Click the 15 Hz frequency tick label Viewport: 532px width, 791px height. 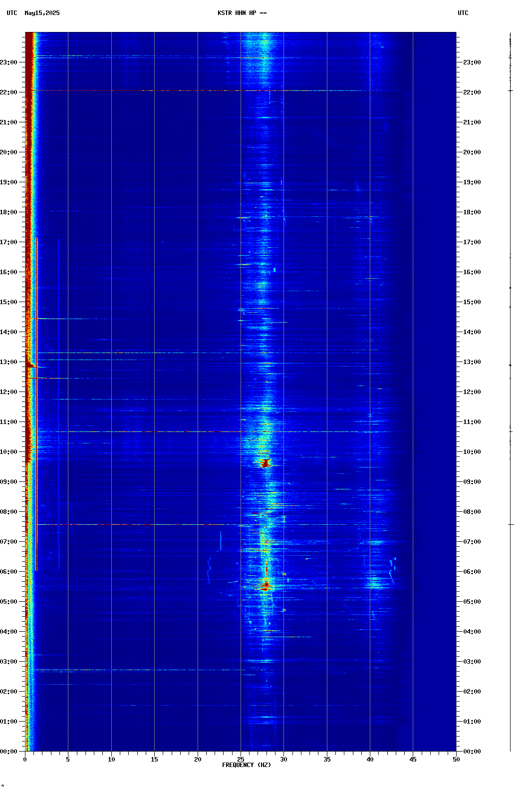(154, 760)
